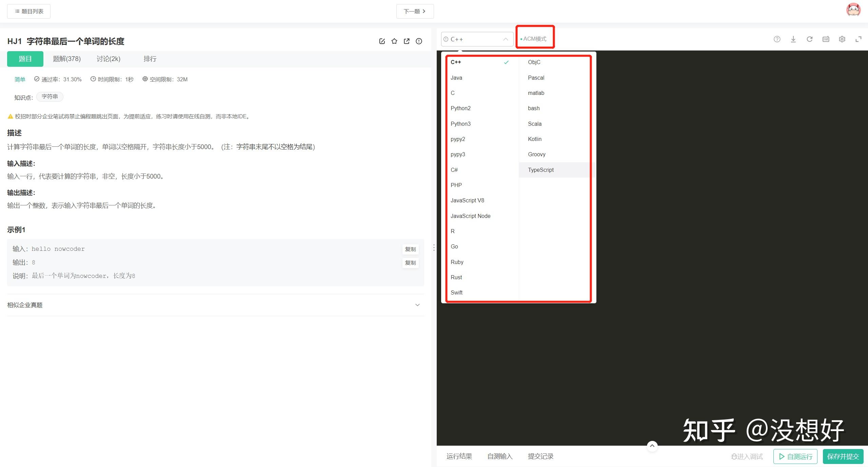Image resolution: width=868 pixels, height=467 pixels.
Task: Expand the bottom results panel arrow
Action: pyautogui.click(x=652, y=446)
